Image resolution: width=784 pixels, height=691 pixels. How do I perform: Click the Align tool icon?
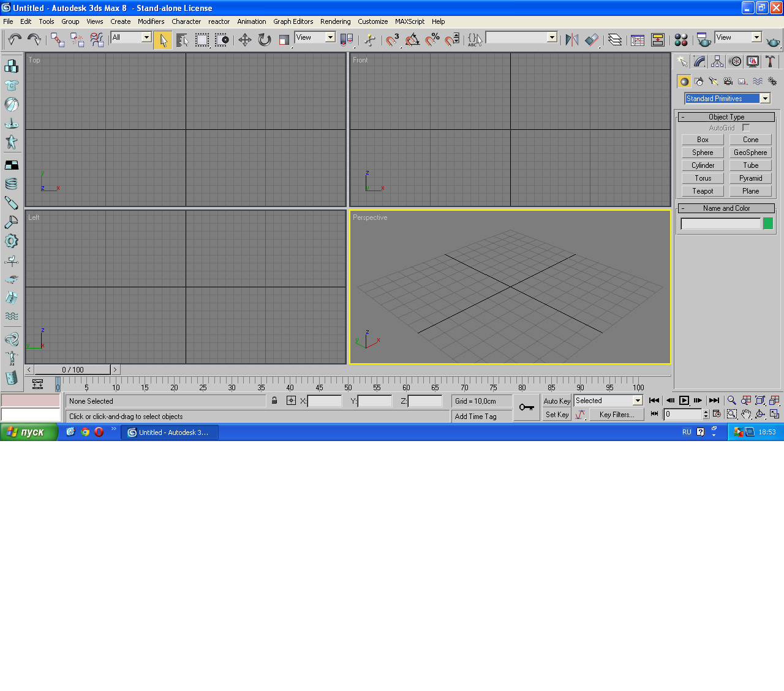coord(592,40)
